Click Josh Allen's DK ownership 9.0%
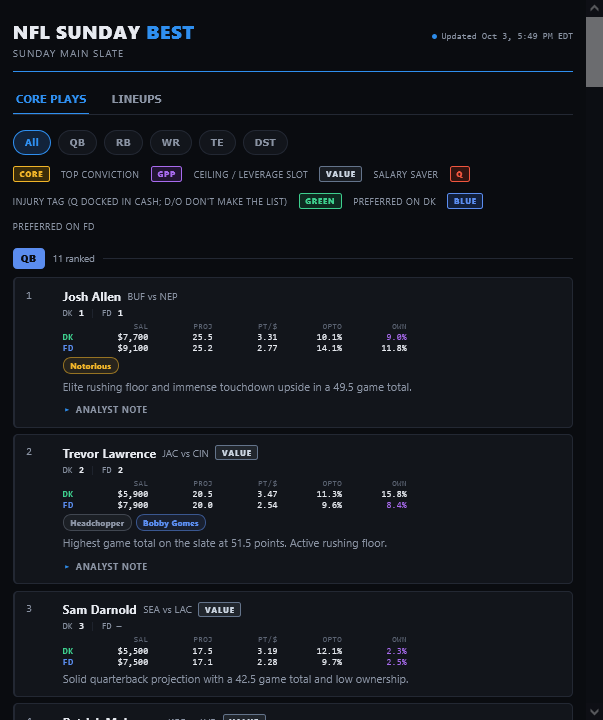The width and height of the screenshot is (603, 720). 397,337
